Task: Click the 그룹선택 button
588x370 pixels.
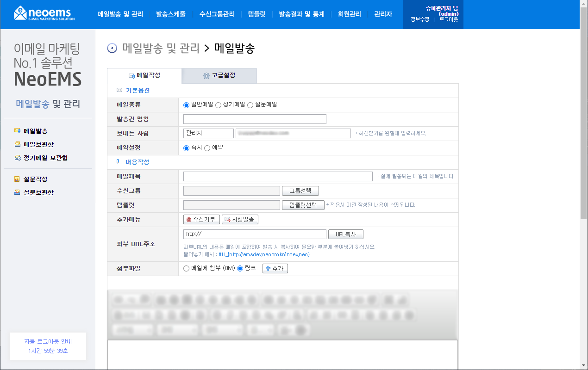Action: point(300,191)
